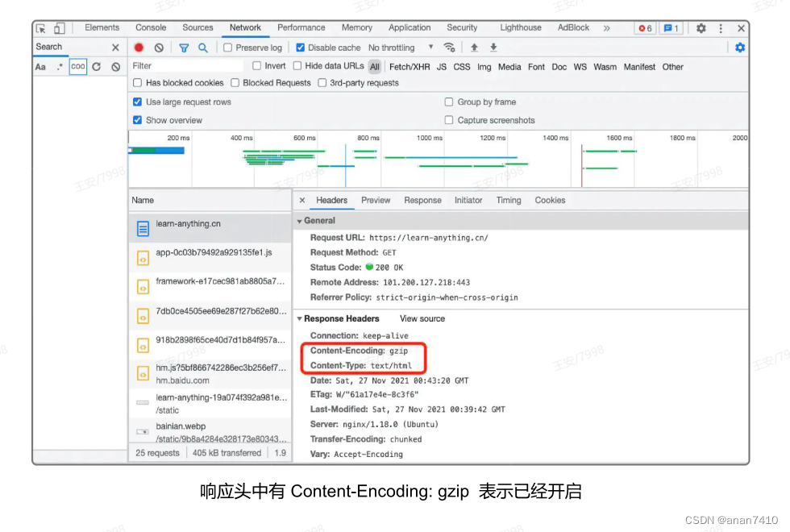The height and width of the screenshot is (532, 790).
Task: Filter requests by JS type
Action: click(442, 66)
